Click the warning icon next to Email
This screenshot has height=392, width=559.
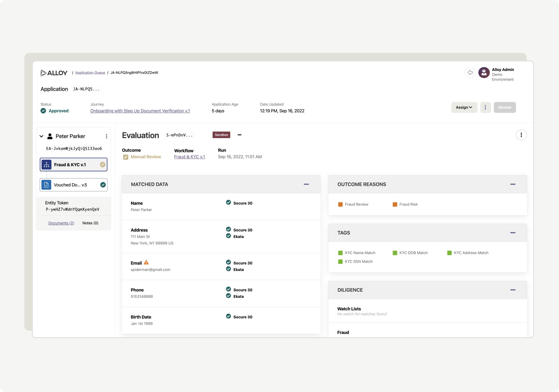146,262
